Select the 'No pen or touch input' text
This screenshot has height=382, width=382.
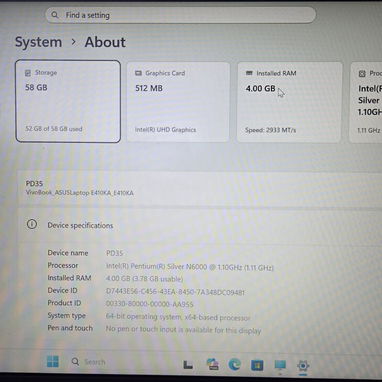click(183, 330)
